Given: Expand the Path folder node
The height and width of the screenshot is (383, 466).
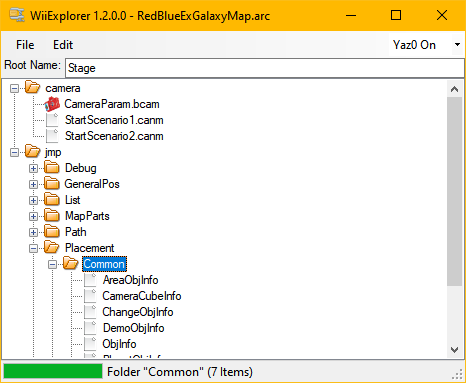Looking at the screenshot, I should point(33,232).
